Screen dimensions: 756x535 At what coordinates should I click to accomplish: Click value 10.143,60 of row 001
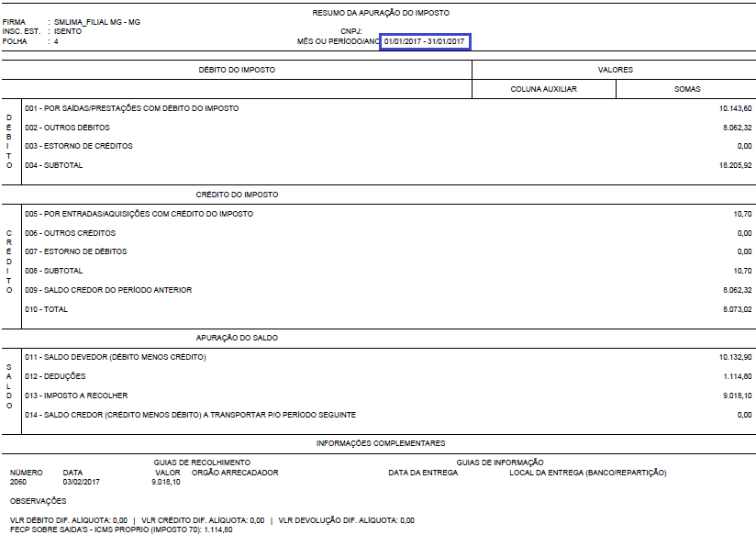(735, 108)
